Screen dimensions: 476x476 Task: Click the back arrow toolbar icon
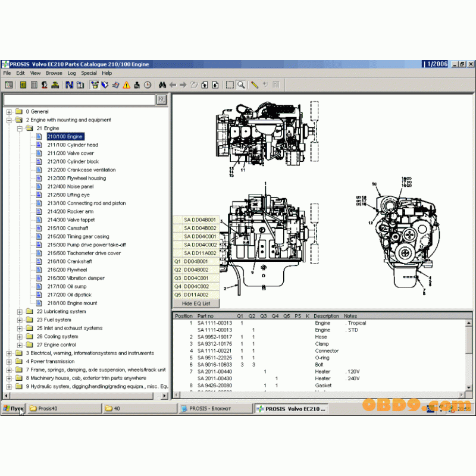tap(173, 85)
